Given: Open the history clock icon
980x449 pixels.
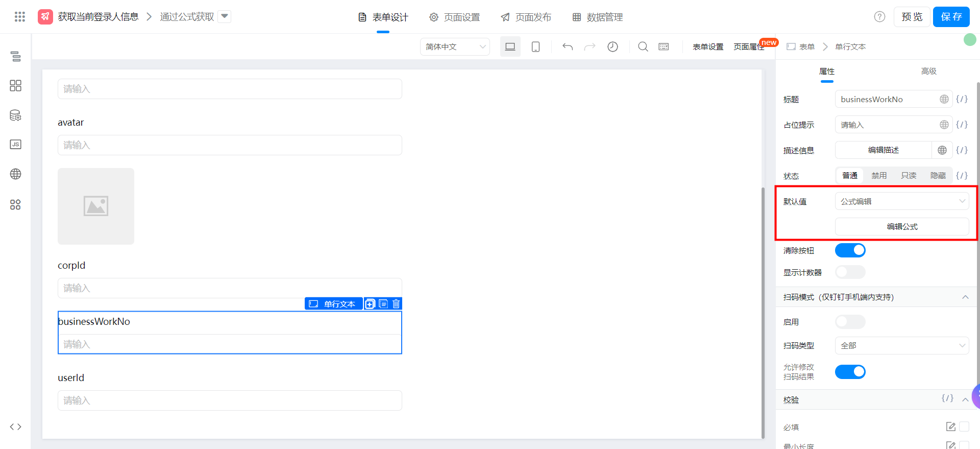Looking at the screenshot, I should click(x=612, y=47).
